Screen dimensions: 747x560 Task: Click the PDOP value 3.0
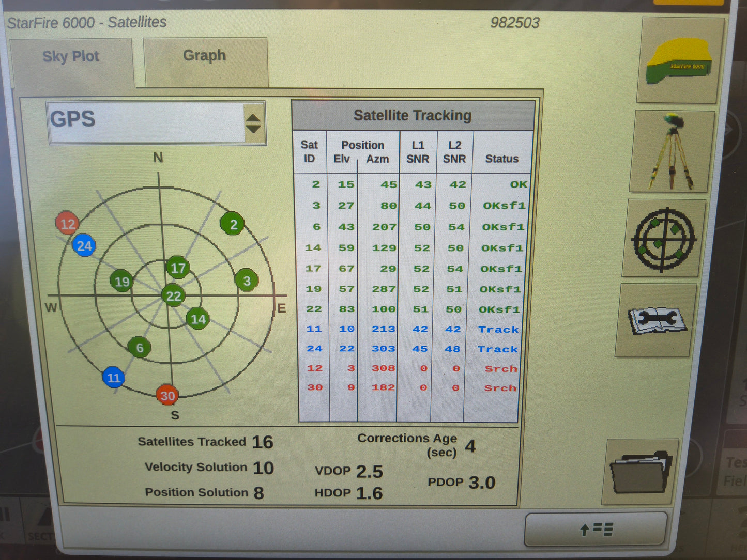pyautogui.click(x=482, y=483)
